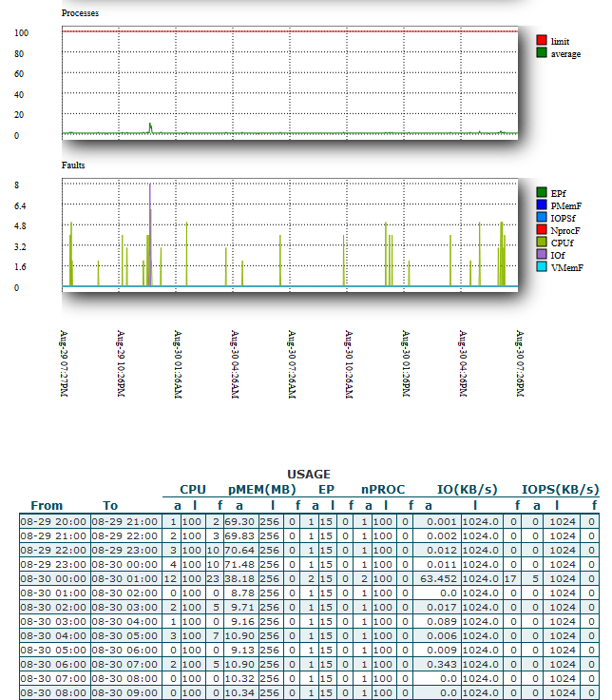Click the VMemF legend swatch
612x700 pixels.
coord(542,267)
